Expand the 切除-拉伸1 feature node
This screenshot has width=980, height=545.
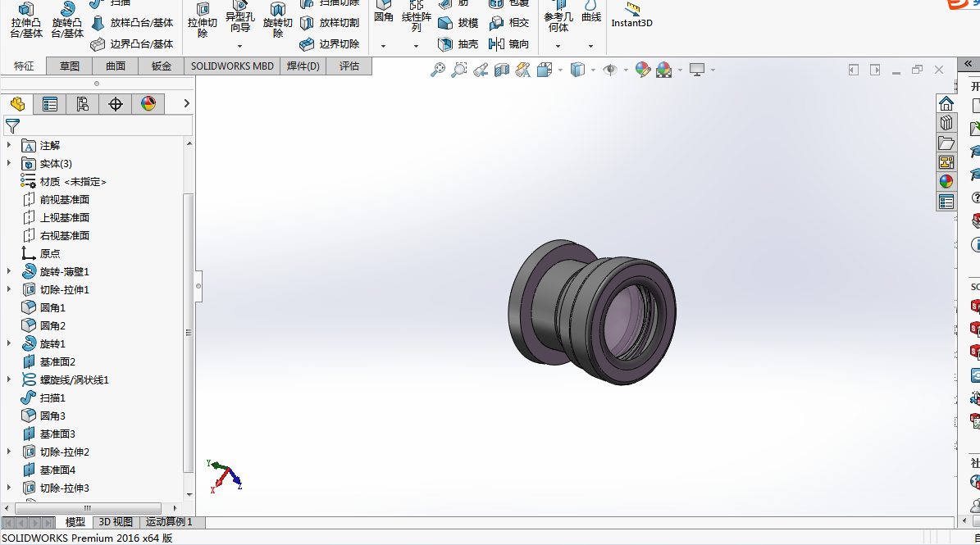click(9, 289)
